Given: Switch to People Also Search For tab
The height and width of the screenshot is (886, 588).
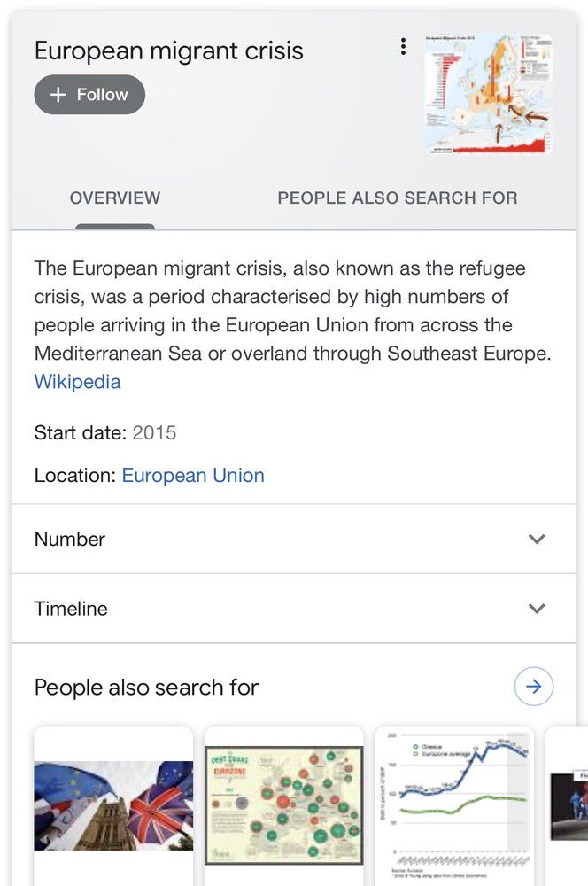Looking at the screenshot, I should point(397,198).
